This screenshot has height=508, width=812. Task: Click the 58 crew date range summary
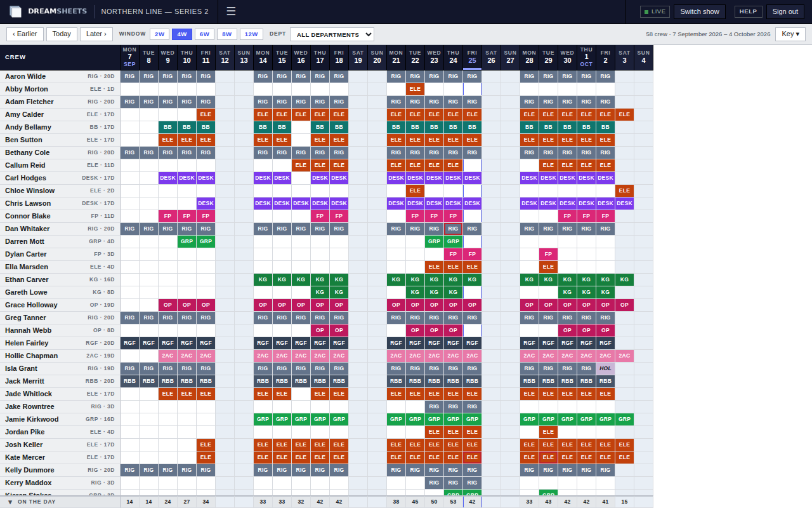pyautogui.click(x=708, y=34)
